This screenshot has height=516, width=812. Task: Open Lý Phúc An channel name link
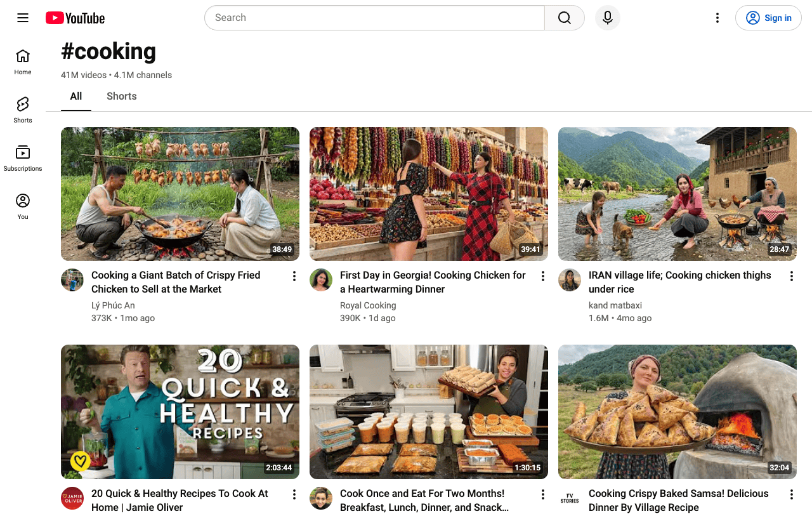pyautogui.click(x=113, y=305)
